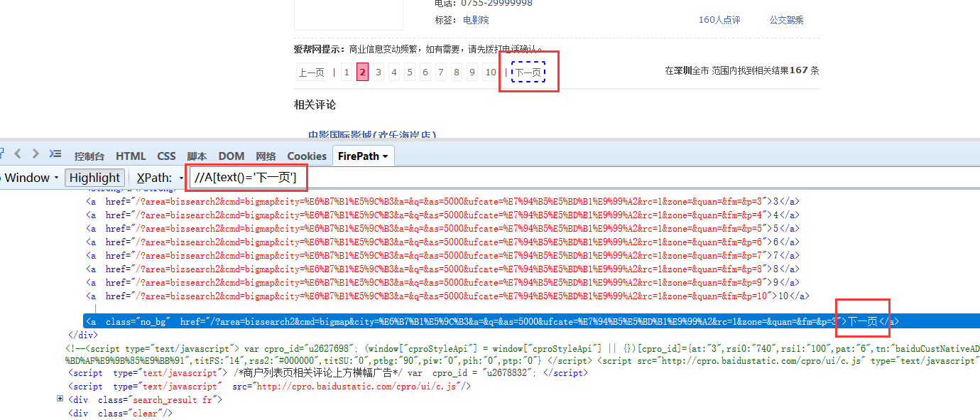Select the anchor node ending in p=7
980x420 pixels.
coord(444,255)
